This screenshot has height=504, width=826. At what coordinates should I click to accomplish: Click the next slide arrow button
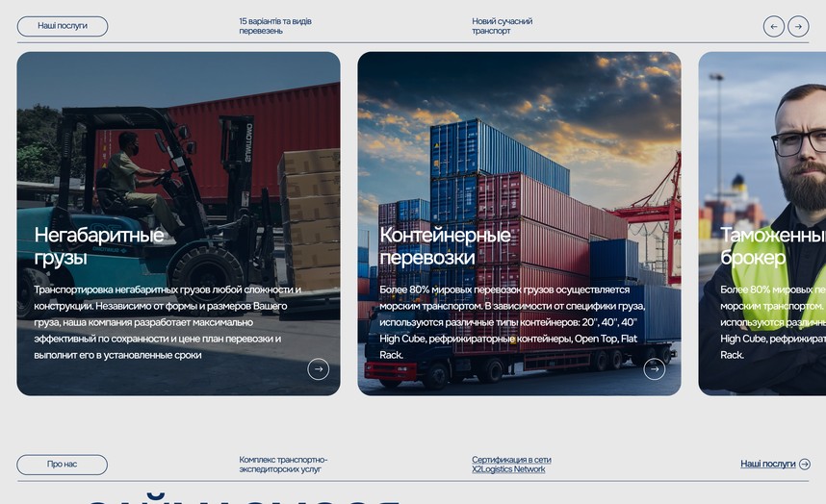point(798,26)
